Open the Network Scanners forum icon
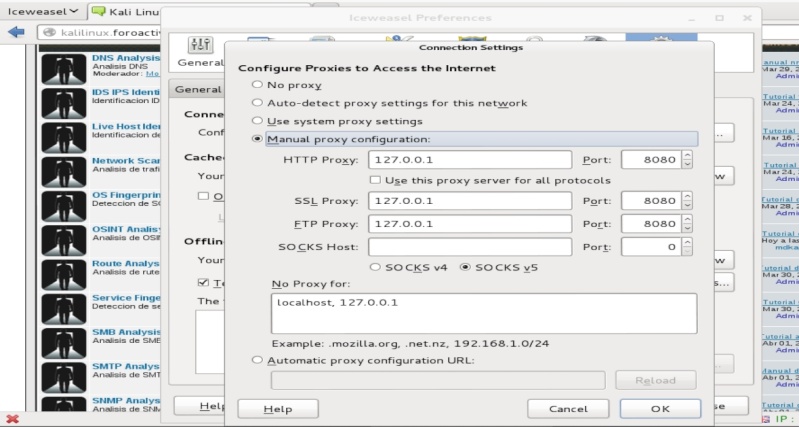The image size is (799, 427). 64,172
